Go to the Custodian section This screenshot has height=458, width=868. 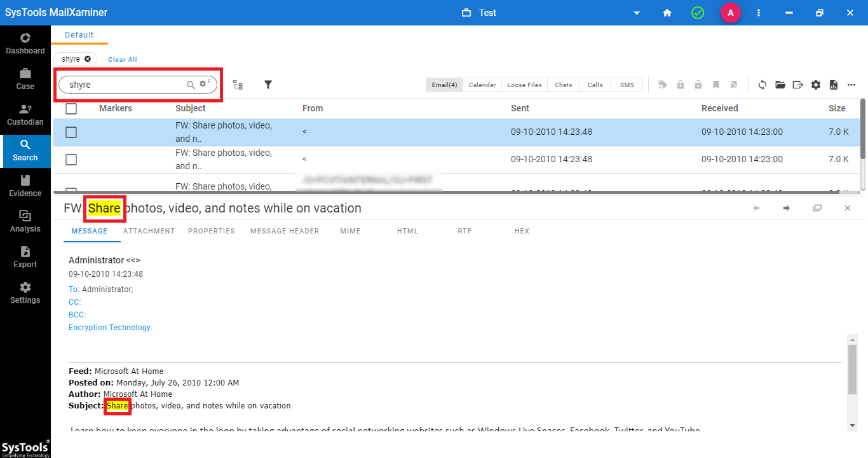pos(25,115)
